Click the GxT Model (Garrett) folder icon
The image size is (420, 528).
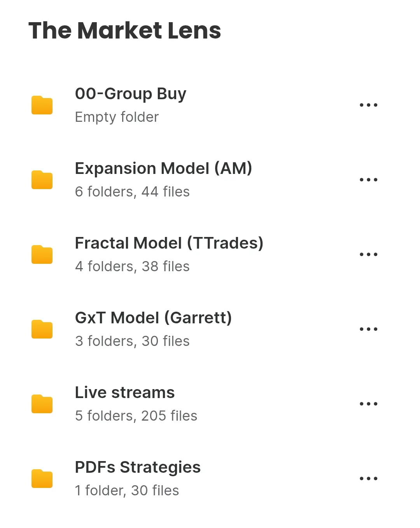42,329
